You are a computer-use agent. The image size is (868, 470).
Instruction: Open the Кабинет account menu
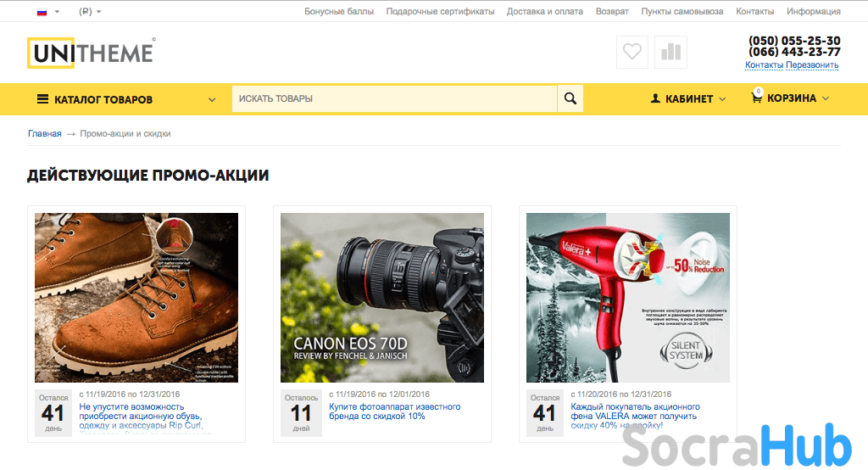click(688, 99)
